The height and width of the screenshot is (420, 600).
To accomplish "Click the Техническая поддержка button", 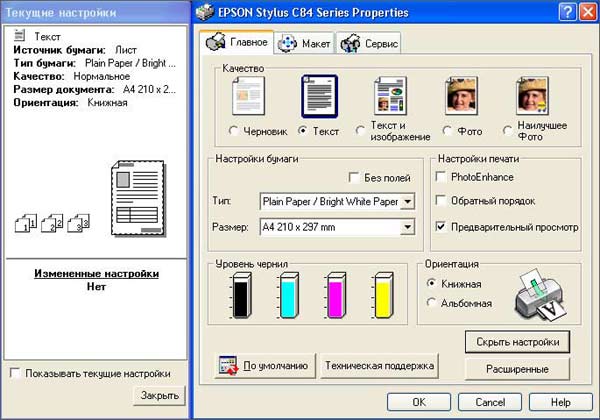I will (380, 366).
